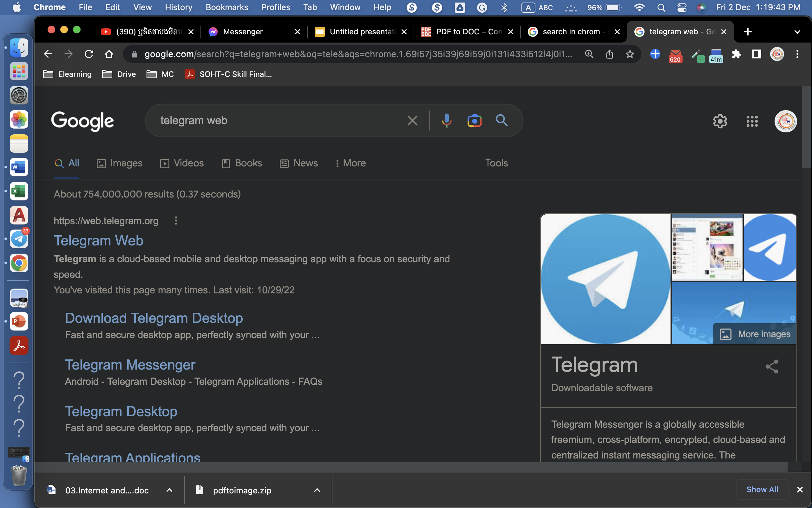Share this page from address bar

tap(609, 54)
